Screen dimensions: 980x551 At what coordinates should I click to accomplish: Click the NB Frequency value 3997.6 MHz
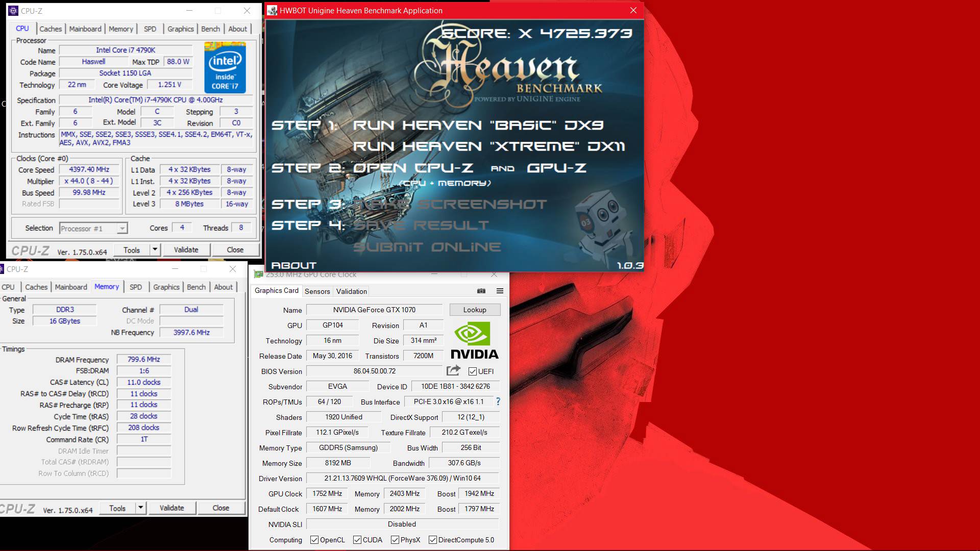coord(191,332)
